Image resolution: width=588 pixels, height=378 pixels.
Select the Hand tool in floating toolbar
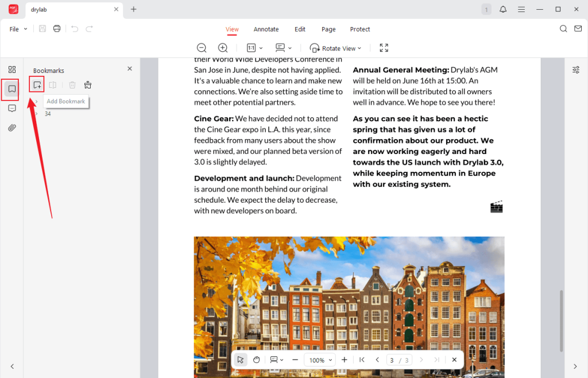pyautogui.click(x=256, y=359)
